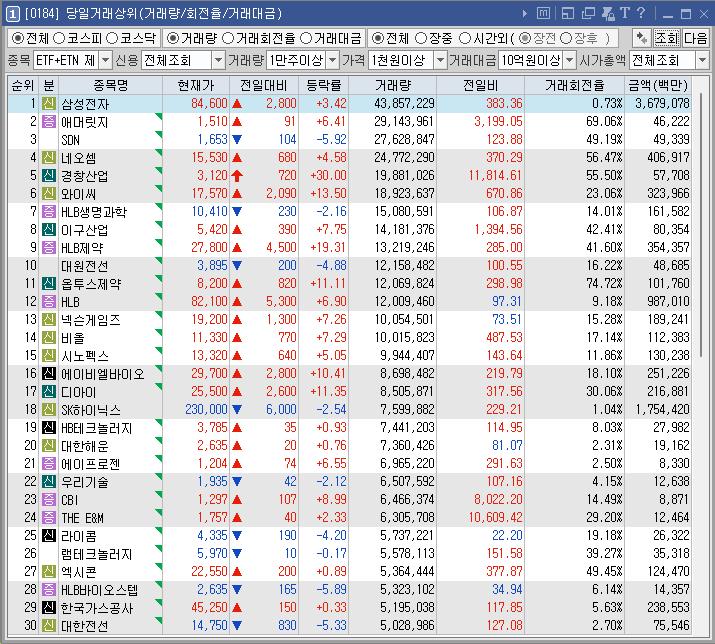Open the 시가총액 전체조회 dropdown
The width and height of the screenshot is (715, 644).
coord(702,60)
